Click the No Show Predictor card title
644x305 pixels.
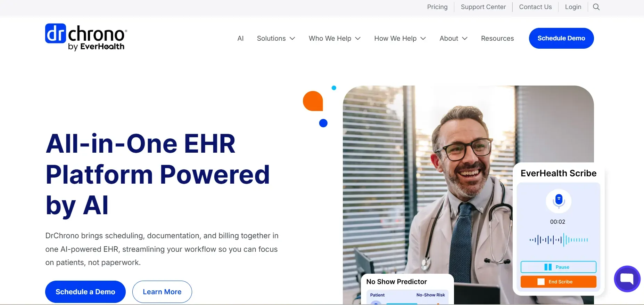click(396, 282)
